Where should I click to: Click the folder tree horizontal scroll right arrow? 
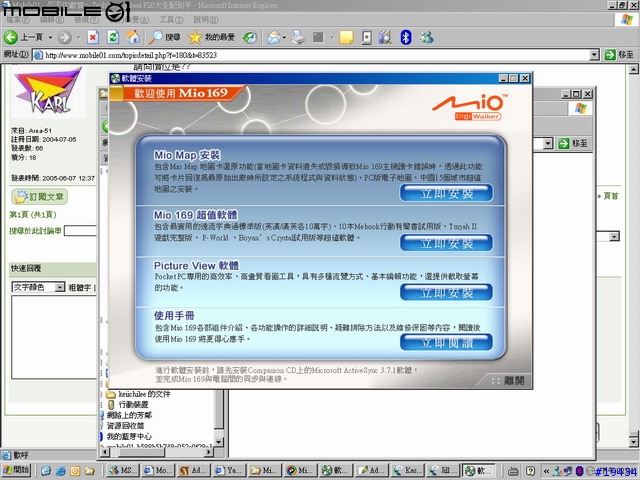coord(209,452)
